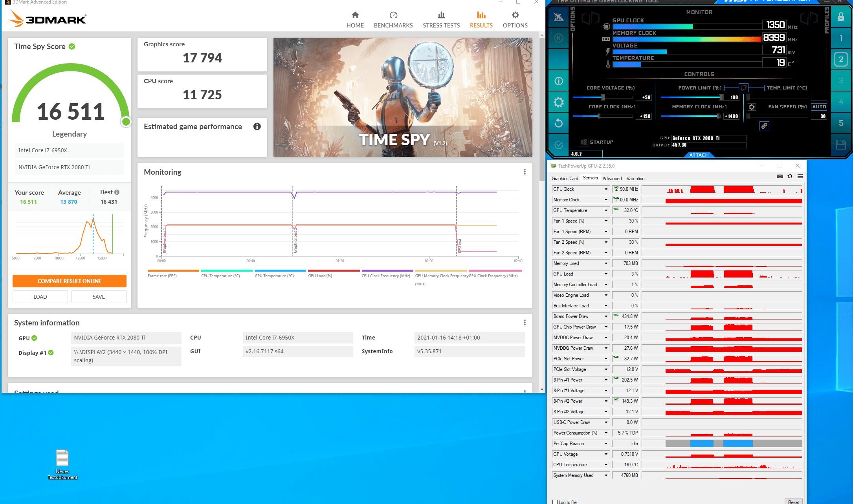This screenshot has height=504, width=853.
Task: Open Memory Used sensor dropdown in GPU-Z
Action: coord(606,263)
